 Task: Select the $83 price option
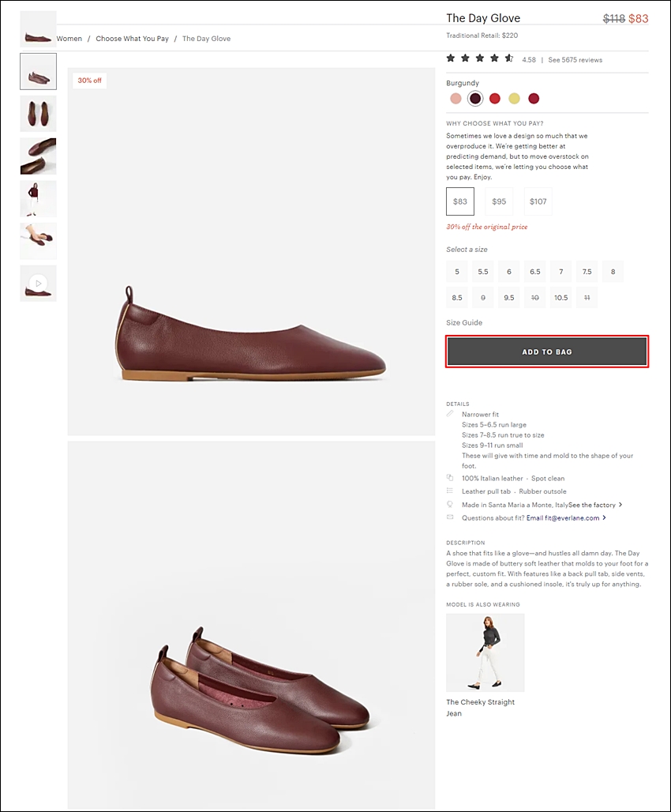pos(460,201)
